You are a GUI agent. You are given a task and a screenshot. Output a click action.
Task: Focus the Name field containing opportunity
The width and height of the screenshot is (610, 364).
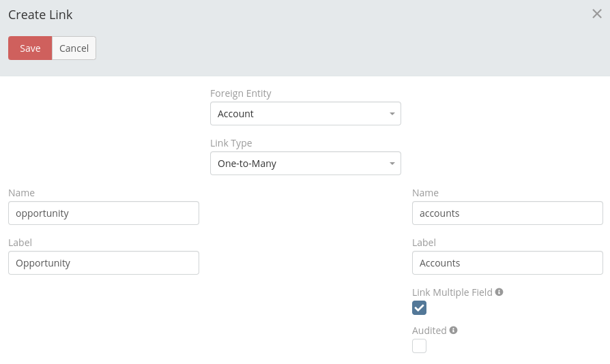click(104, 213)
